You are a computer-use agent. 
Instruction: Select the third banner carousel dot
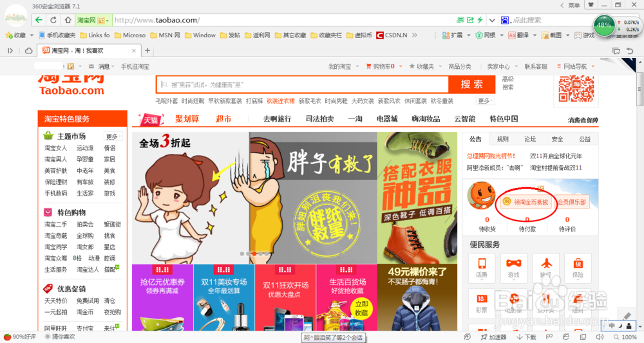tap(254, 254)
